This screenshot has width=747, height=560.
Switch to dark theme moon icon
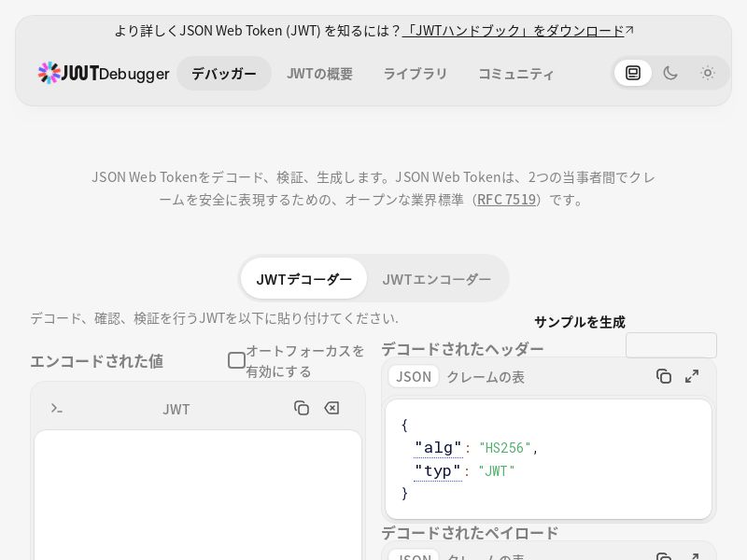tap(670, 73)
